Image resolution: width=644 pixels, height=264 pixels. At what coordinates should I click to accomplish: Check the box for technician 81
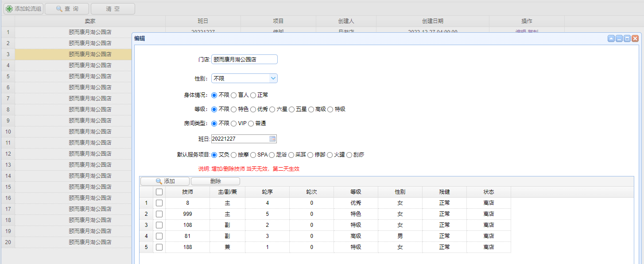159,236
